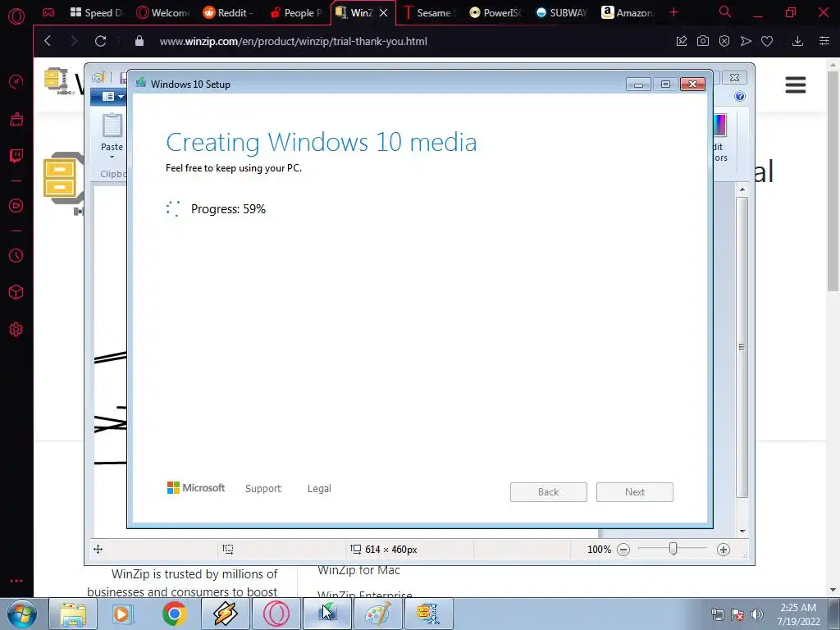The width and height of the screenshot is (840, 630).
Task: Add page to bookmarks heart icon
Action: coord(767,41)
